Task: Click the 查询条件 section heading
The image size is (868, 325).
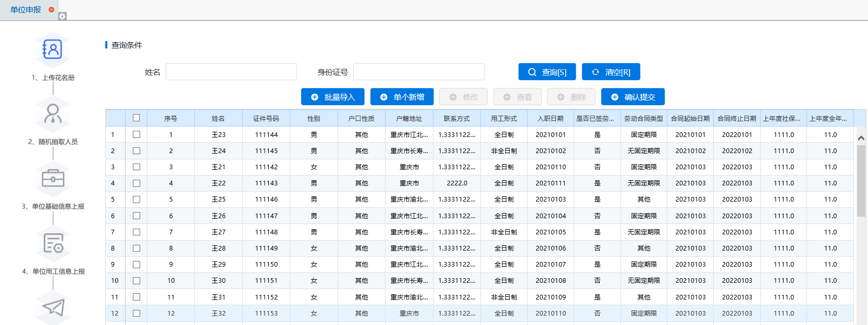Action: tap(127, 45)
